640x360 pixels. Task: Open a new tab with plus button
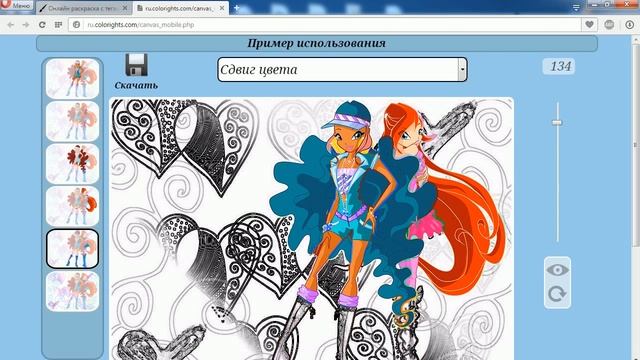click(236, 8)
